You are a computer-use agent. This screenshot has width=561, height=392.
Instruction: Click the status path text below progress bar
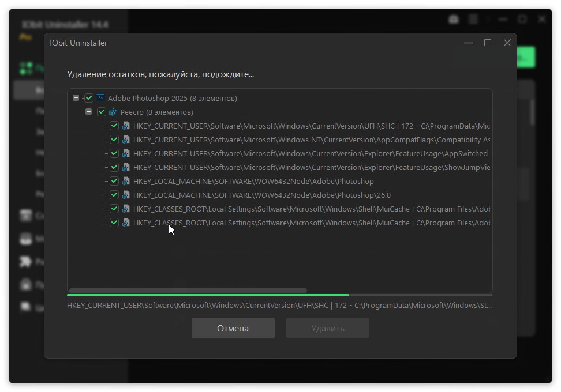pyautogui.click(x=279, y=305)
